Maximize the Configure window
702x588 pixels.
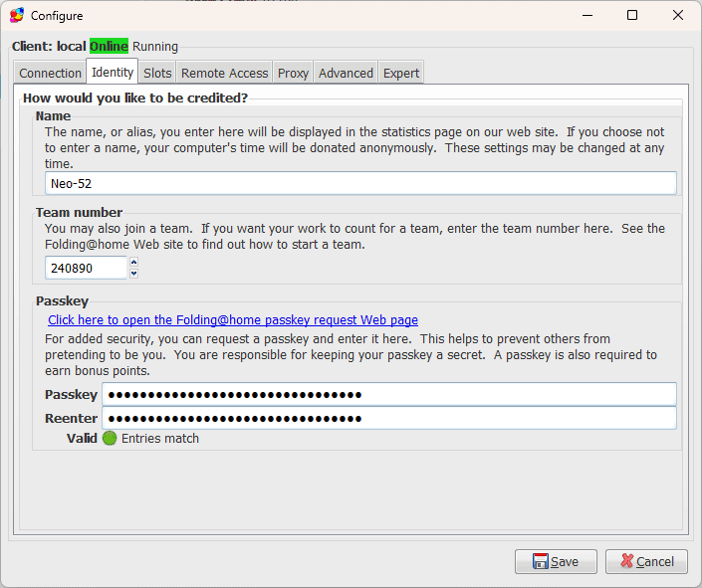point(632,15)
